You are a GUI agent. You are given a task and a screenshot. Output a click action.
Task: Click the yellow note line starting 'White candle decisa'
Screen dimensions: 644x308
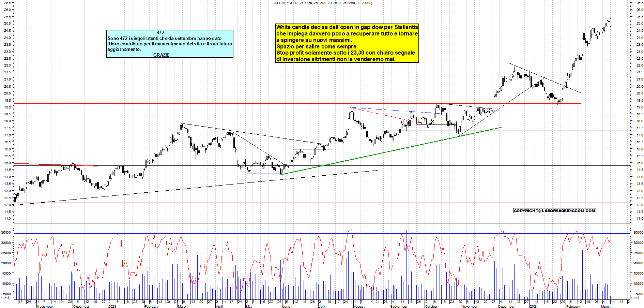347,27
